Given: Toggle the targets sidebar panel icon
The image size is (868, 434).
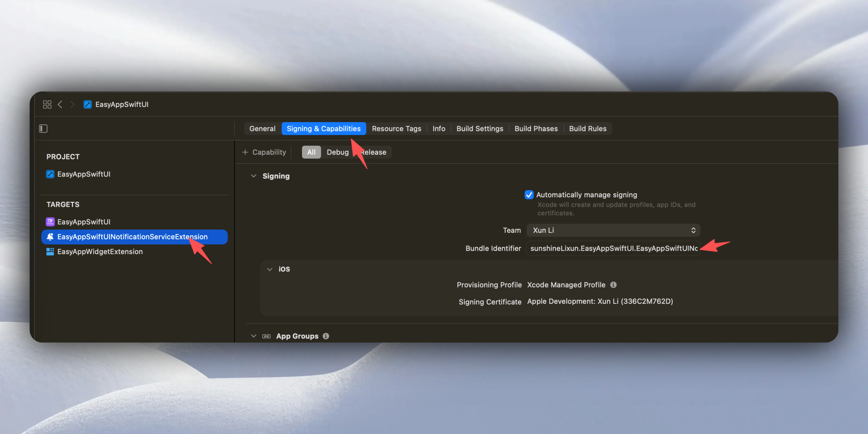Looking at the screenshot, I should click(43, 128).
